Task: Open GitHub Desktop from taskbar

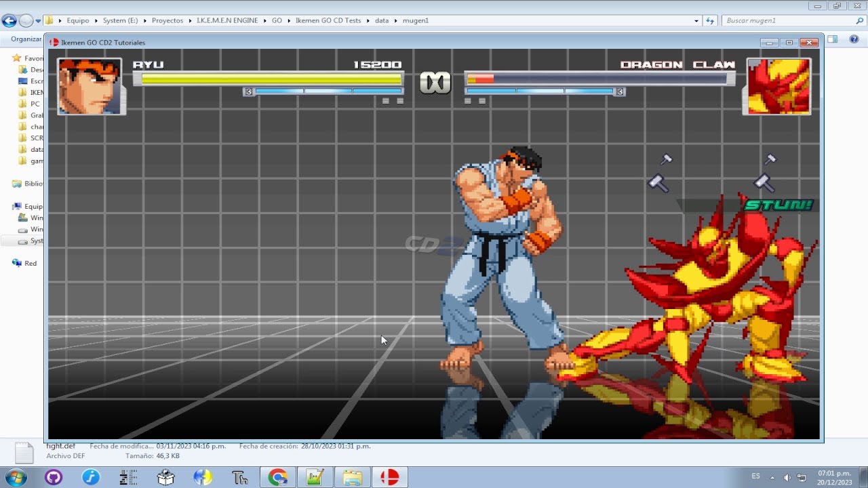Action: [53, 477]
